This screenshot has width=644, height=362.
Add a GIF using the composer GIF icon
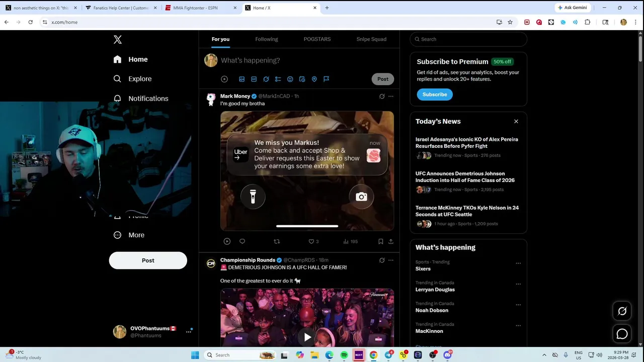tap(254, 79)
